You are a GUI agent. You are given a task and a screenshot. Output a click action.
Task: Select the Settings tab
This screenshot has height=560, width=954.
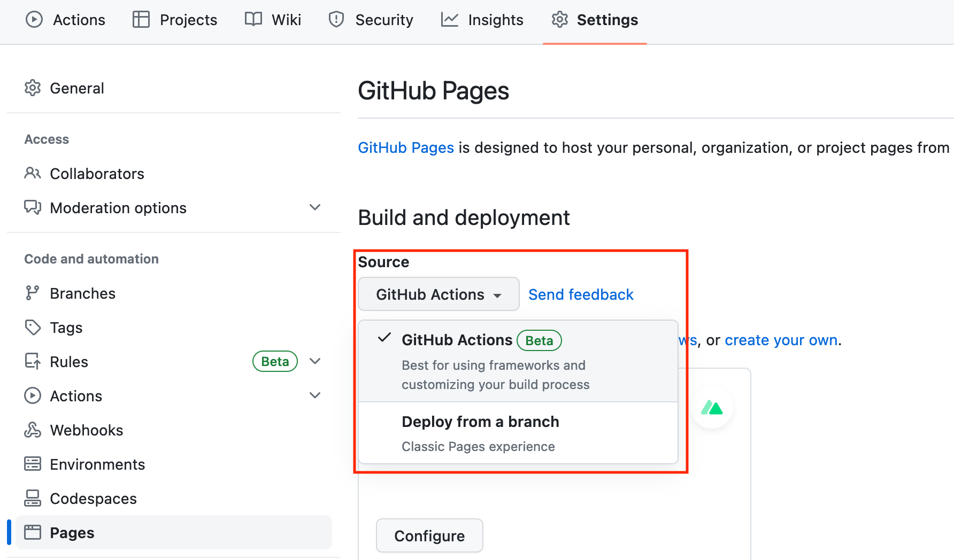(x=595, y=20)
